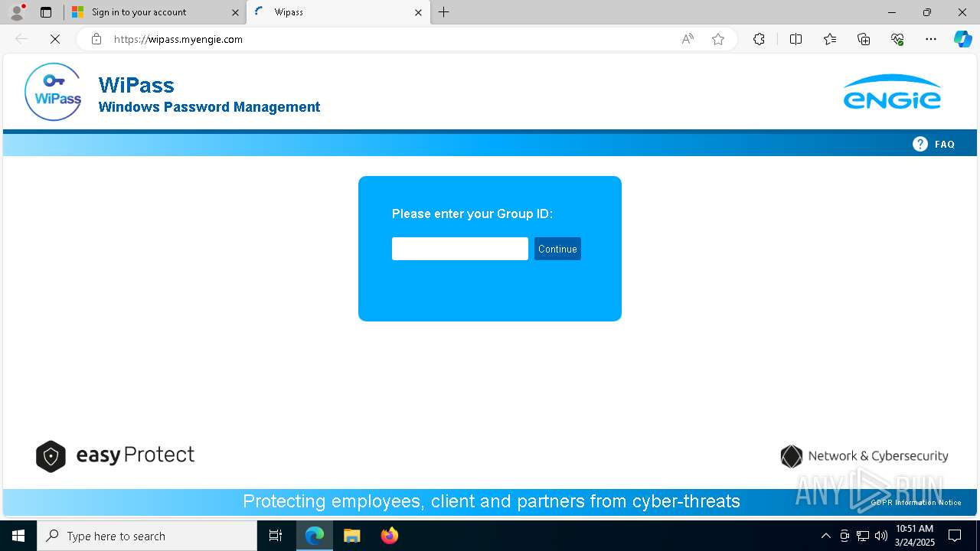Open the Windows Start menu

pyautogui.click(x=18, y=536)
